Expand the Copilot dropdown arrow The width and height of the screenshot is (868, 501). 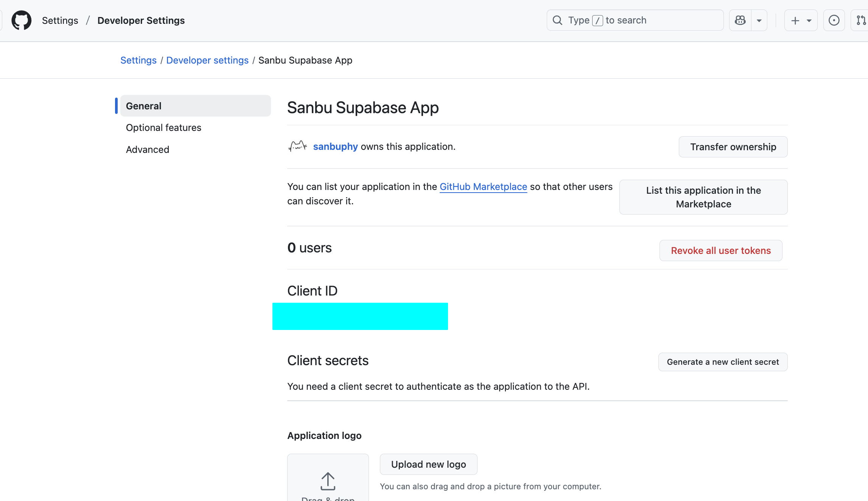pyautogui.click(x=759, y=20)
